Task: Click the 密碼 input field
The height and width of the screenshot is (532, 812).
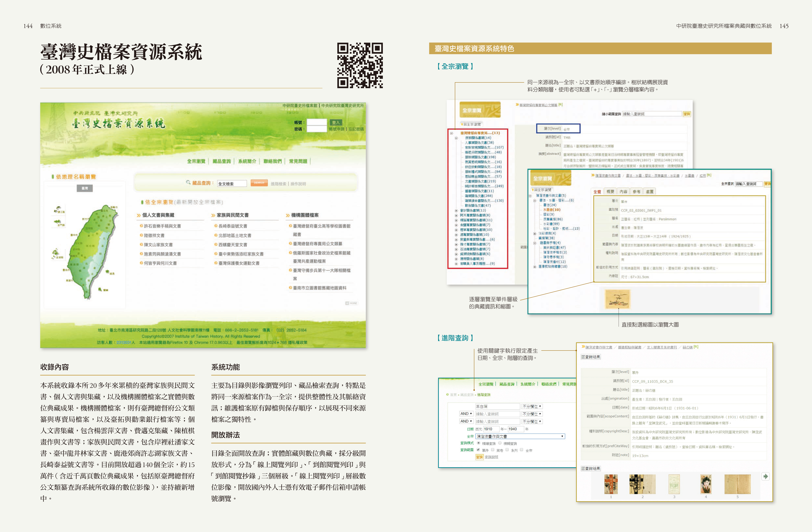Action: click(317, 129)
